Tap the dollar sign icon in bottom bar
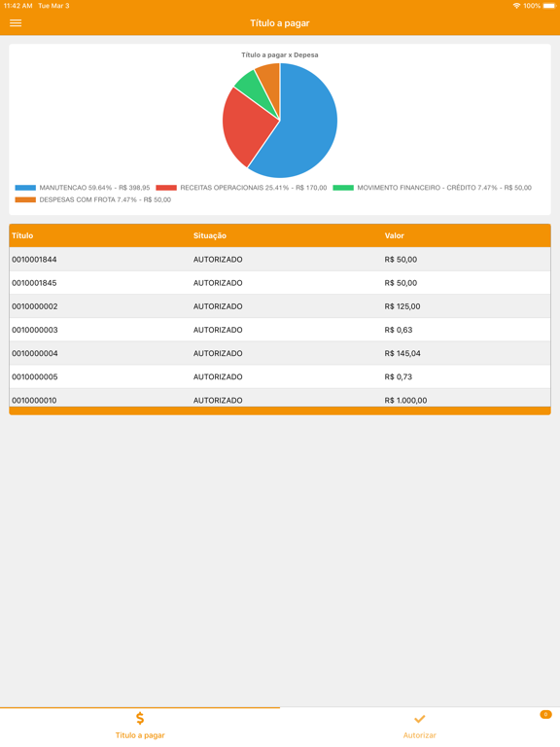Image resolution: width=560 pixels, height=747 pixels. tap(140, 718)
